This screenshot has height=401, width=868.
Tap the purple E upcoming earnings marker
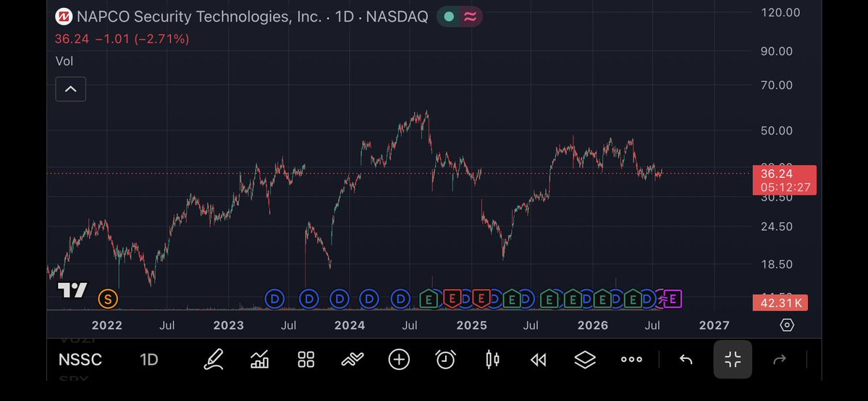(673, 299)
